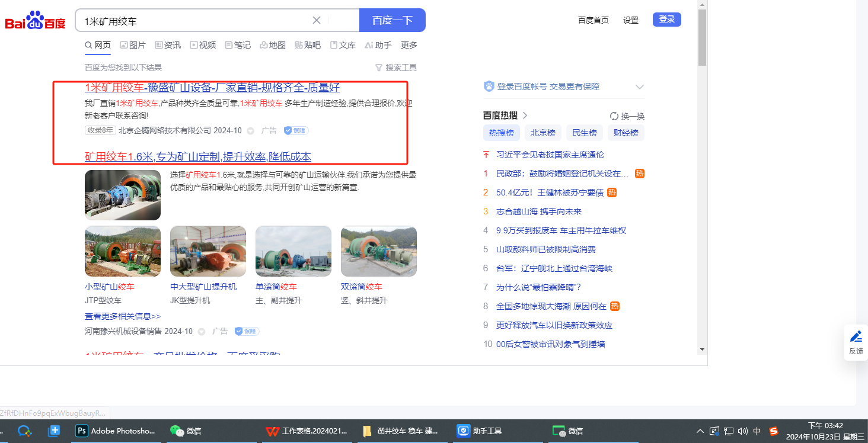Open Adobe Photoshop from the taskbar
Image resolution: width=868 pixels, height=443 pixels.
click(117, 431)
